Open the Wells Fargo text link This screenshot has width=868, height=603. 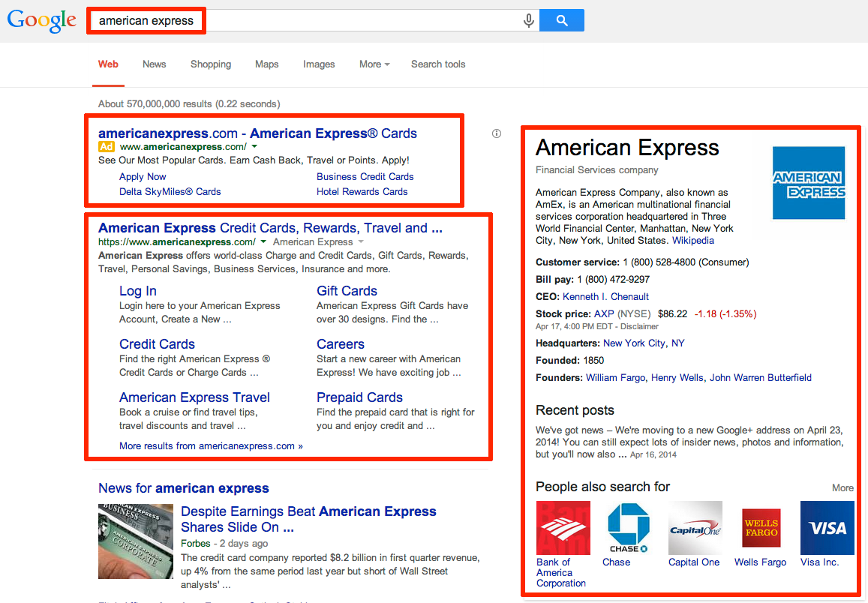tap(760, 562)
